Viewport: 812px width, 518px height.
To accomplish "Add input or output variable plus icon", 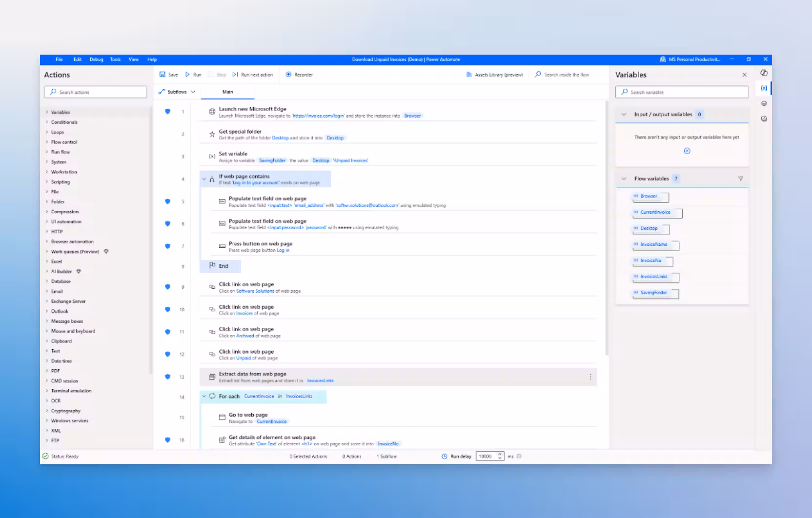I will [687, 151].
